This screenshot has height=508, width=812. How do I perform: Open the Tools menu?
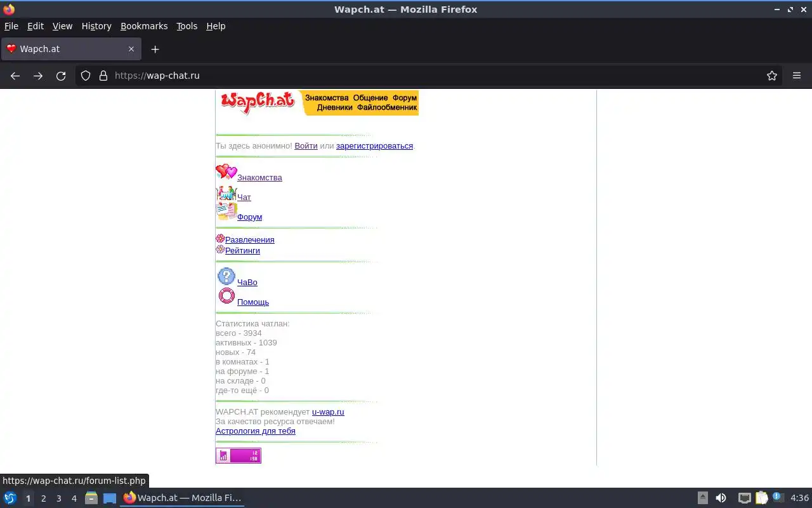[187, 26]
